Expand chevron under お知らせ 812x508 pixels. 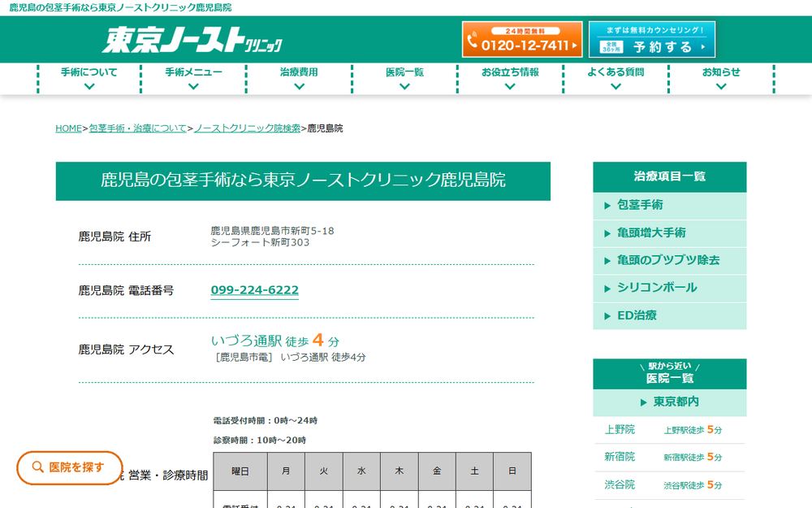click(x=721, y=87)
